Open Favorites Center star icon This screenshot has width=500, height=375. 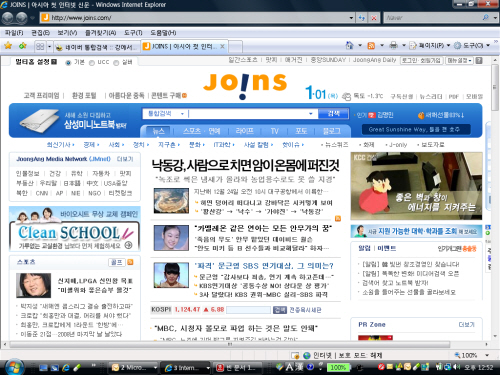click(8, 46)
